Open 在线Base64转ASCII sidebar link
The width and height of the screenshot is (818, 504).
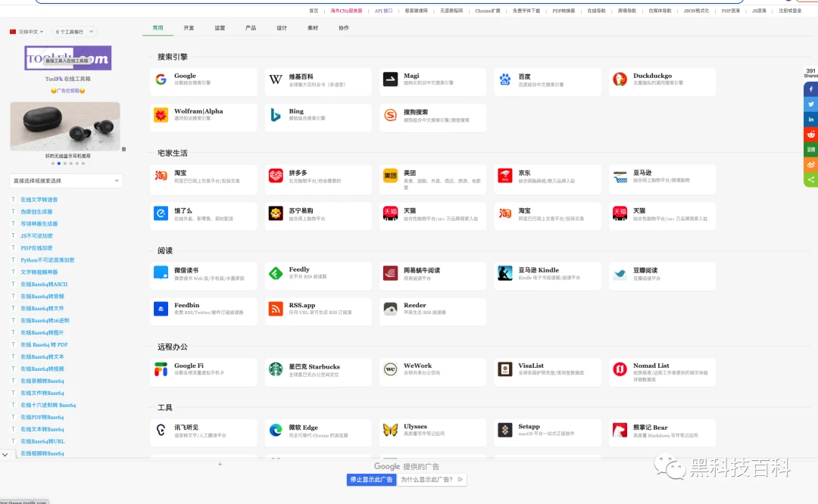click(x=44, y=284)
